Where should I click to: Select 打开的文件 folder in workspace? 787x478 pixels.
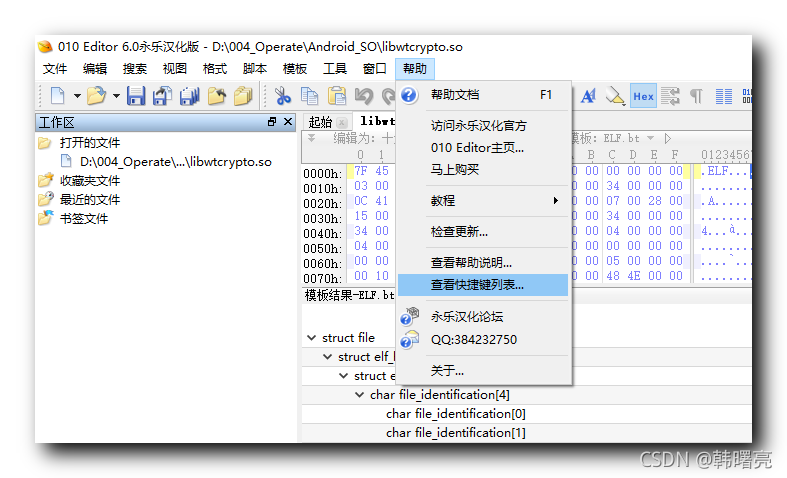tap(90, 143)
